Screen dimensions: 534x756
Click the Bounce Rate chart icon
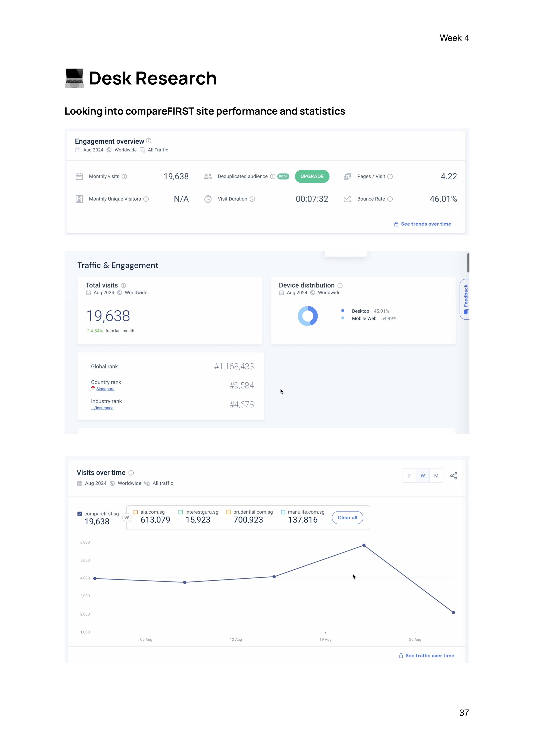click(x=347, y=199)
